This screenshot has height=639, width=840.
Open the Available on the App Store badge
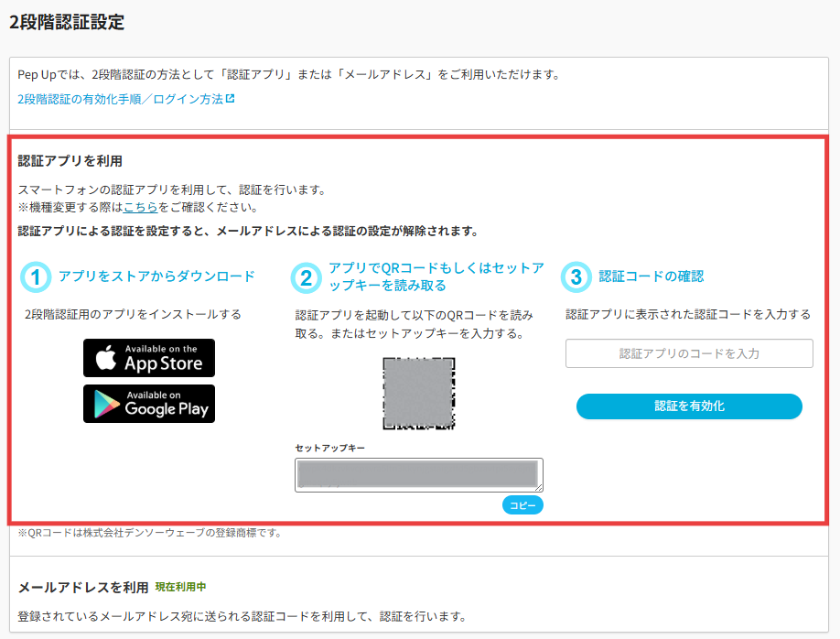point(149,358)
